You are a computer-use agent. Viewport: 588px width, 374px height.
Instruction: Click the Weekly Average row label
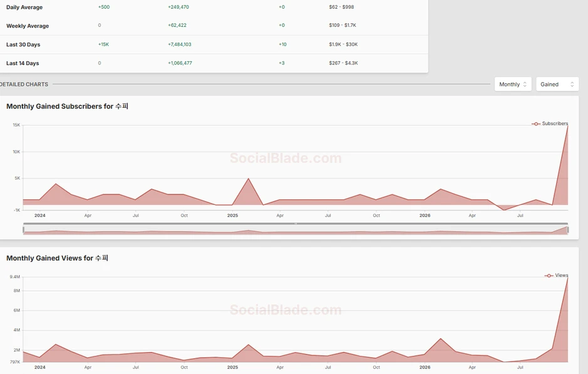(28, 26)
